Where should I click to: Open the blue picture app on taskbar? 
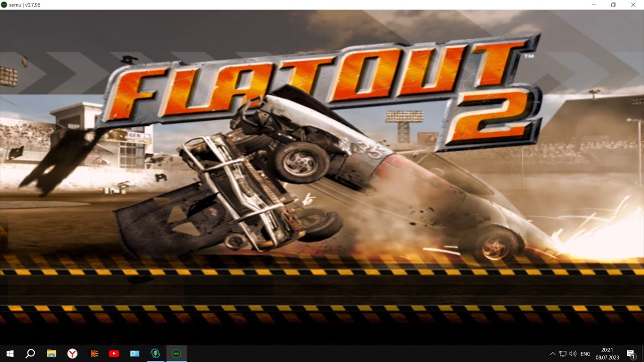pyautogui.click(x=135, y=353)
